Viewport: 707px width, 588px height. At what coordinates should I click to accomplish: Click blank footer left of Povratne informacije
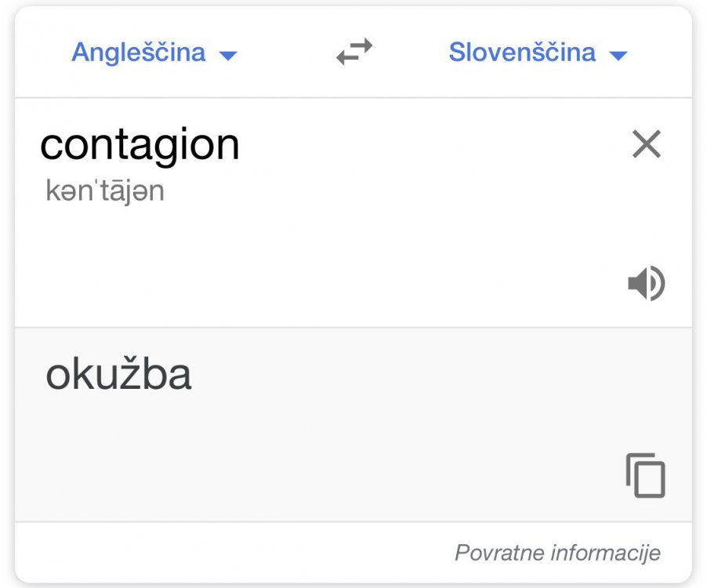pos(196,553)
